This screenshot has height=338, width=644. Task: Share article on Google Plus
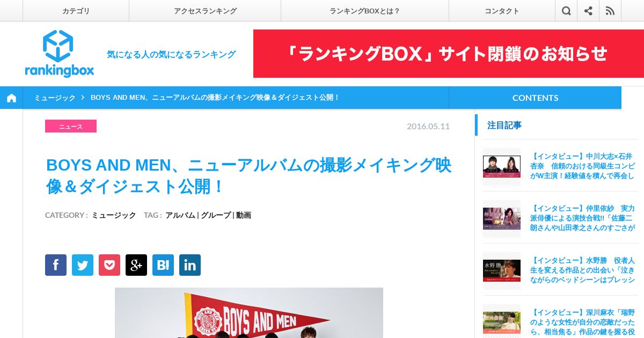(136, 265)
